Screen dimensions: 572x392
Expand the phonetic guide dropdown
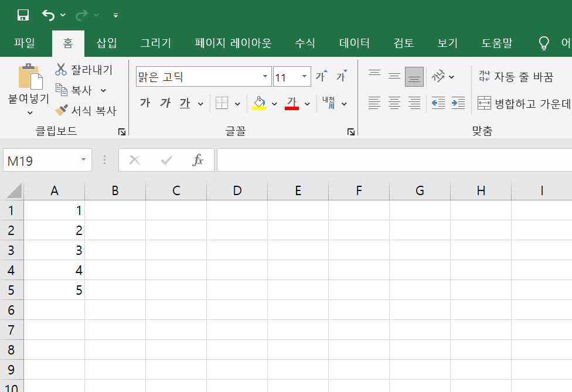344,104
